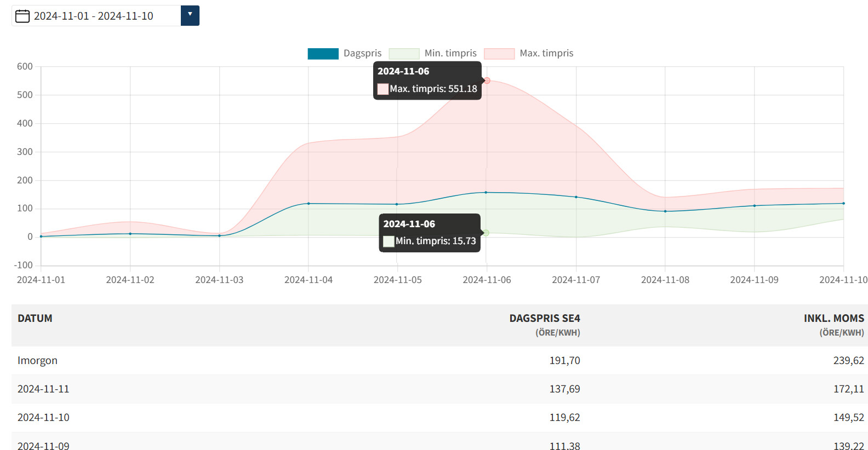This screenshot has width=868, height=450.
Task: Click the INKL. MOMS column header
Action: click(x=833, y=319)
